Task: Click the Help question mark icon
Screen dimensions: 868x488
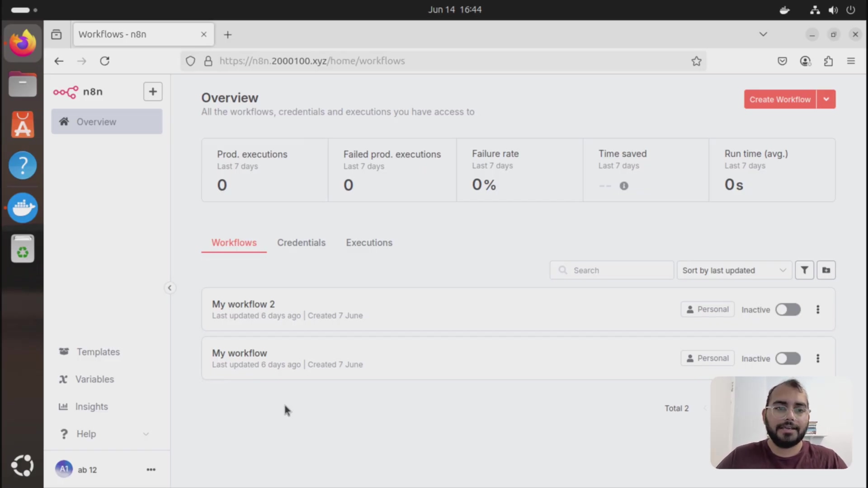Action: 64,434
